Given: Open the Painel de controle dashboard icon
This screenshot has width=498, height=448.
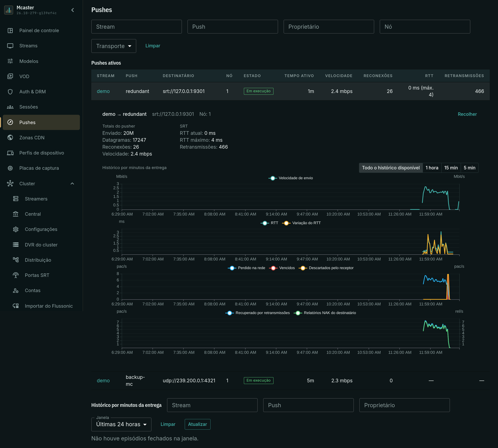Looking at the screenshot, I should (10, 31).
